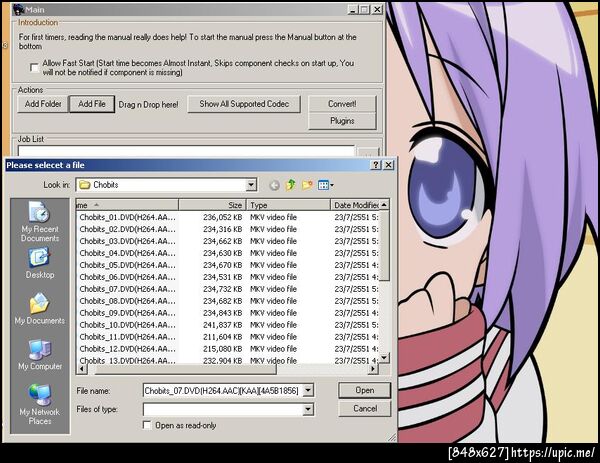
Task: Go to Desktop in places bar
Action: click(x=40, y=263)
